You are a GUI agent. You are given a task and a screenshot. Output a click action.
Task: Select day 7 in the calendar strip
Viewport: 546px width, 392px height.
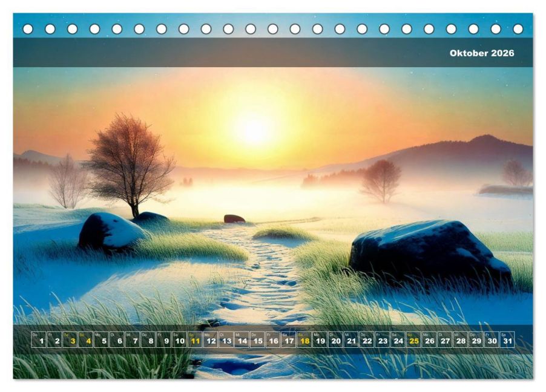click(x=133, y=339)
